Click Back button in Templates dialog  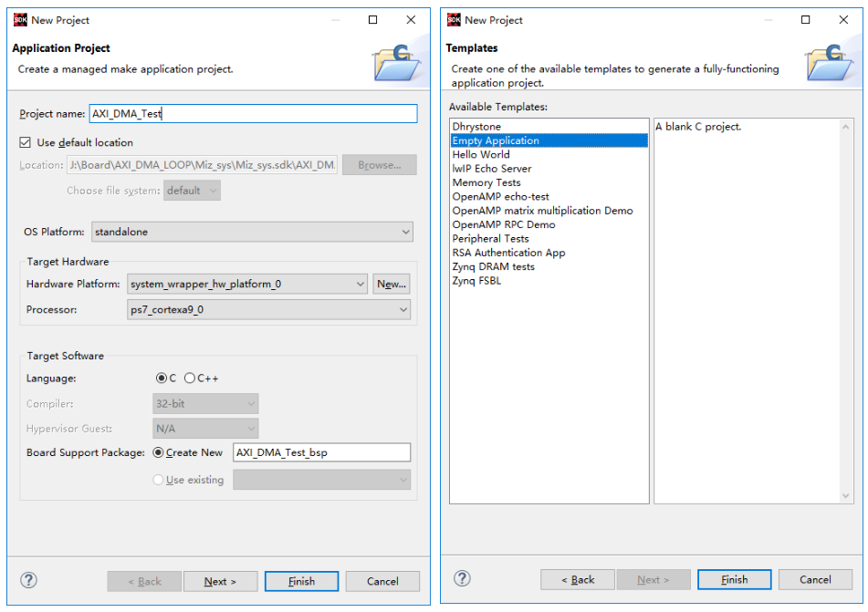tap(578, 579)
